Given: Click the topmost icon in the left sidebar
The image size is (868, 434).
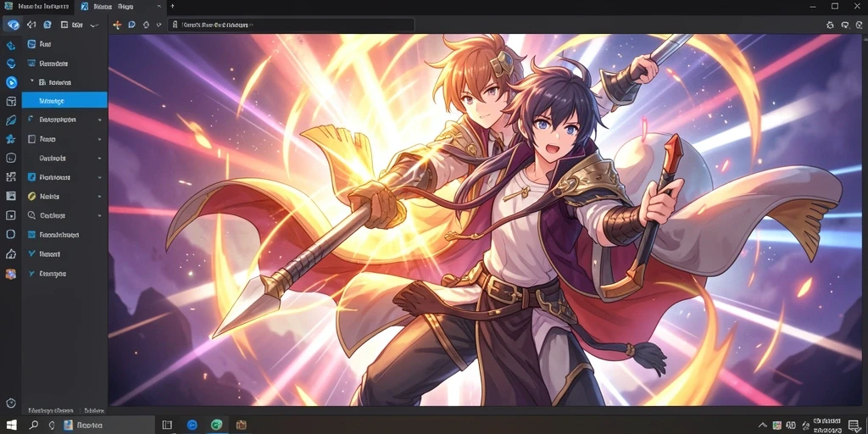Looking at the screenshot, I should click(x=11, y=45).
